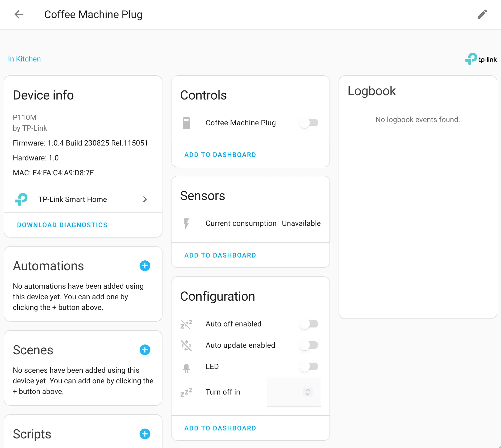The image size is (501, 448).
Task: Click the Coffee Machine Plug switch icon
Action: pyautogui.click(x=186, y=123)
